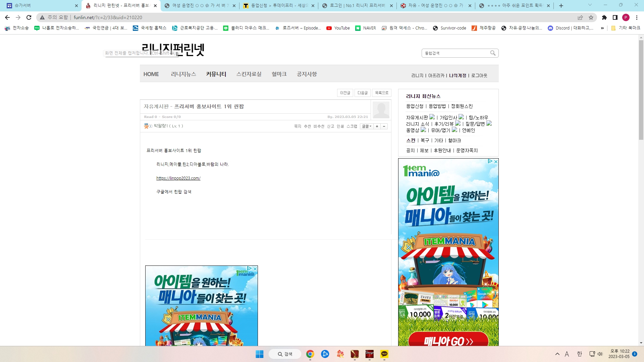Image resolution: width=644 pixels, height=362 pixels.
Task: Click the 목록으로 list button
Action: click(382, 93)
